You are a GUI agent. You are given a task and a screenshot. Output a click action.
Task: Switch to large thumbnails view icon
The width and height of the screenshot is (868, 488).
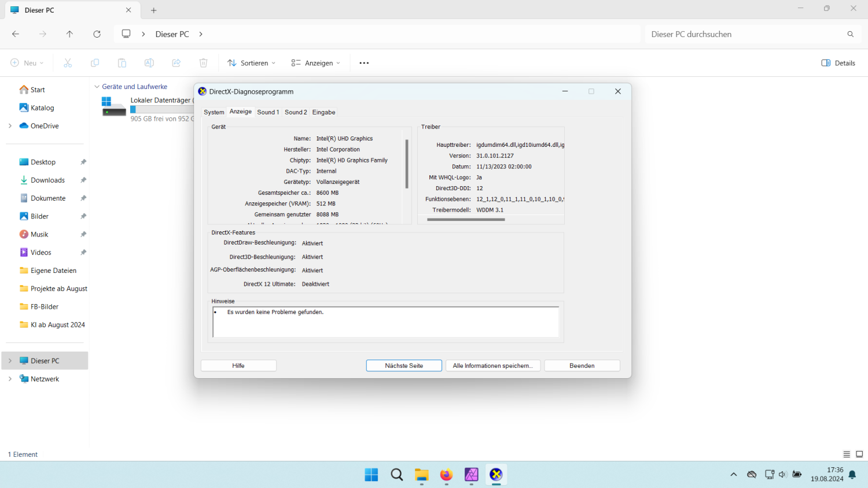[859, 454]
